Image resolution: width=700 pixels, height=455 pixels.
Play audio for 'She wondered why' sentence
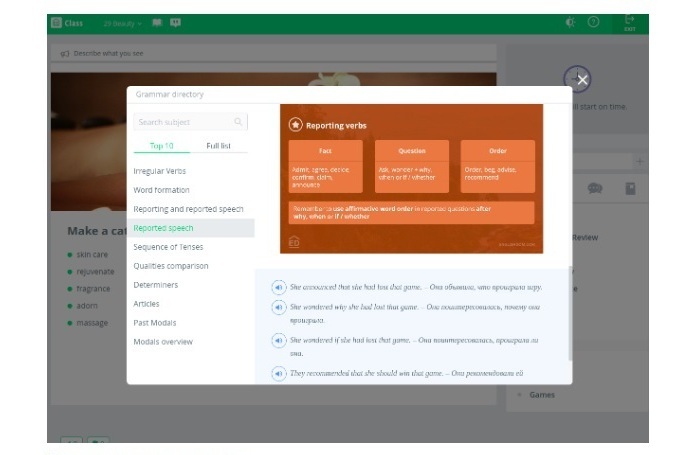(280, 307)
